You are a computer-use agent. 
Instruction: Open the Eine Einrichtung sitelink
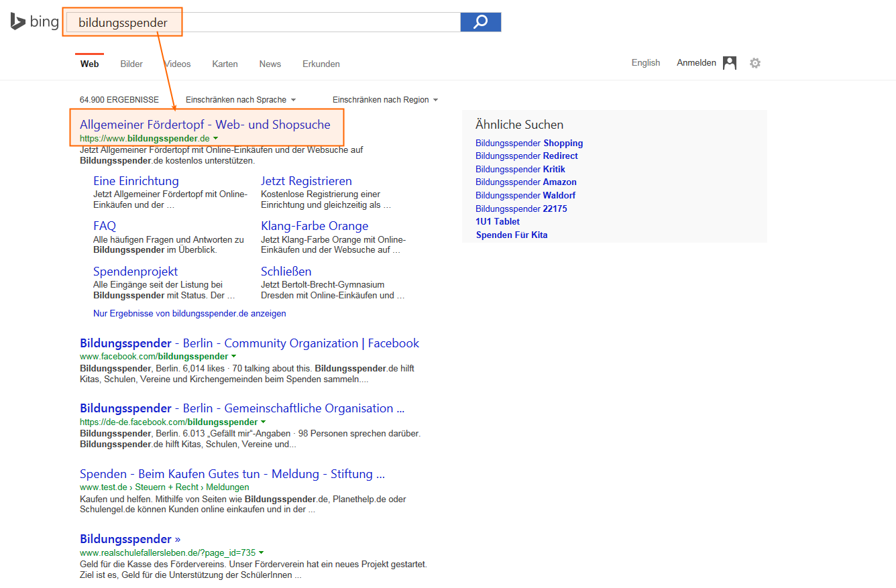[x=136, y=181]
